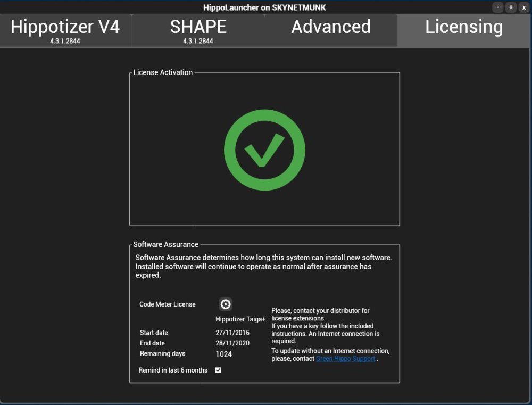This screenshot has width=532, height=405.
Task: Open the Advanced tab
Action: click(331, 27)
